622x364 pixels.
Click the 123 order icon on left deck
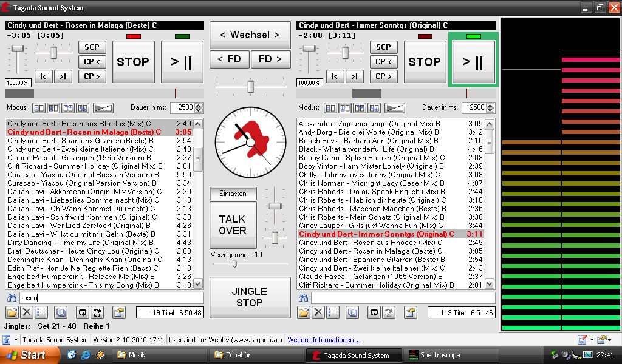pos(97,312)
